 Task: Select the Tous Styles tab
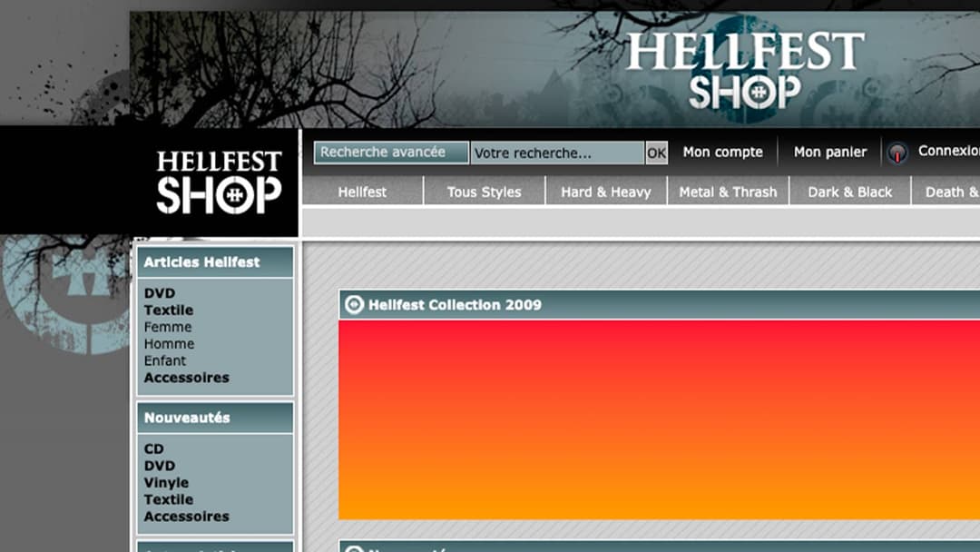point(484,192)
